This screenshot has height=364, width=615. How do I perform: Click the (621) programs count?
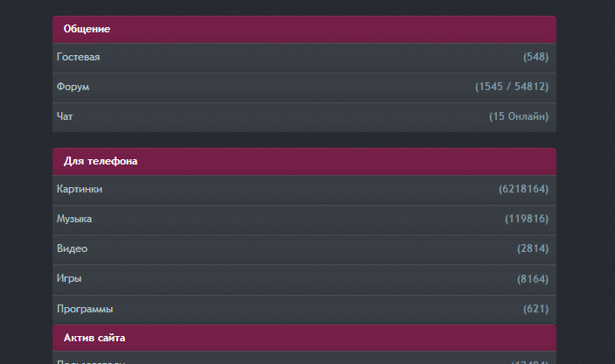tap(535, 309)
